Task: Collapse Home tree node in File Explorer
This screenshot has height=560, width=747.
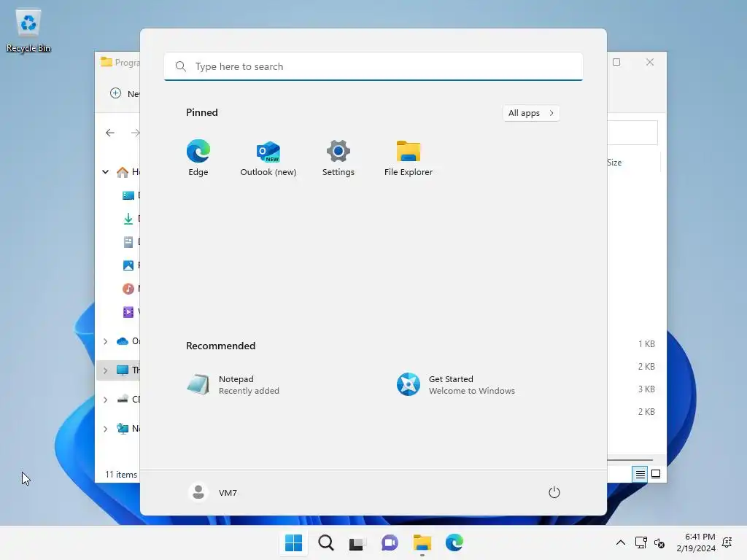Action: (105, 172)
